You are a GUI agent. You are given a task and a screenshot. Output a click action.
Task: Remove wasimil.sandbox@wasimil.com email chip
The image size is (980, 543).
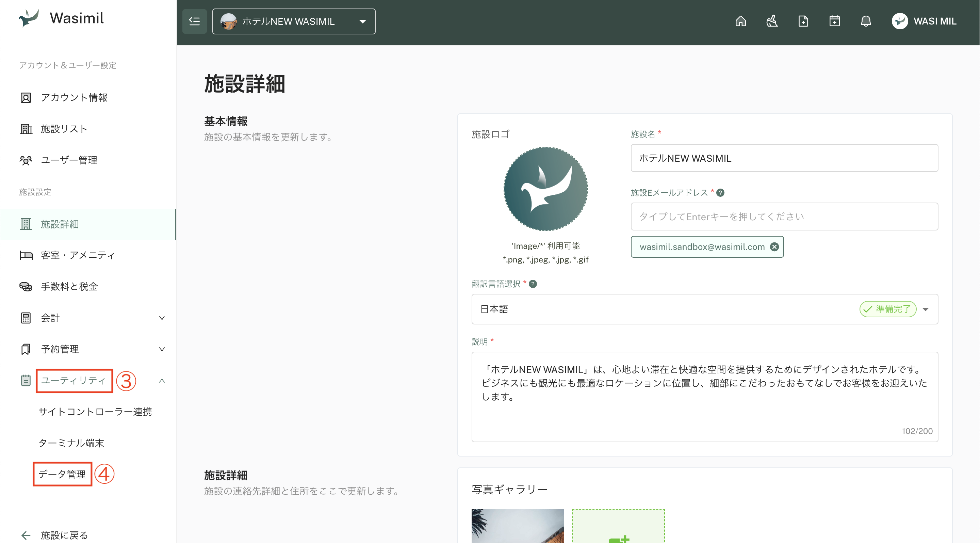point(774,246)
